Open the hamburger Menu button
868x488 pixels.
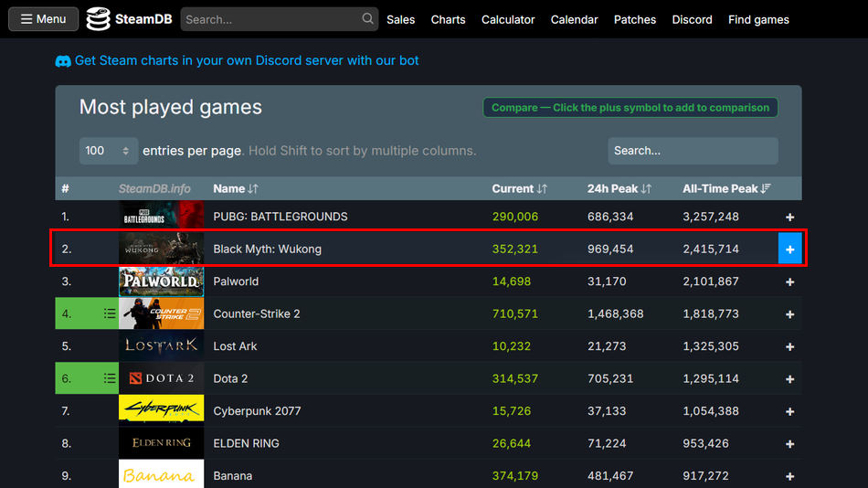(x=43, y=18)
